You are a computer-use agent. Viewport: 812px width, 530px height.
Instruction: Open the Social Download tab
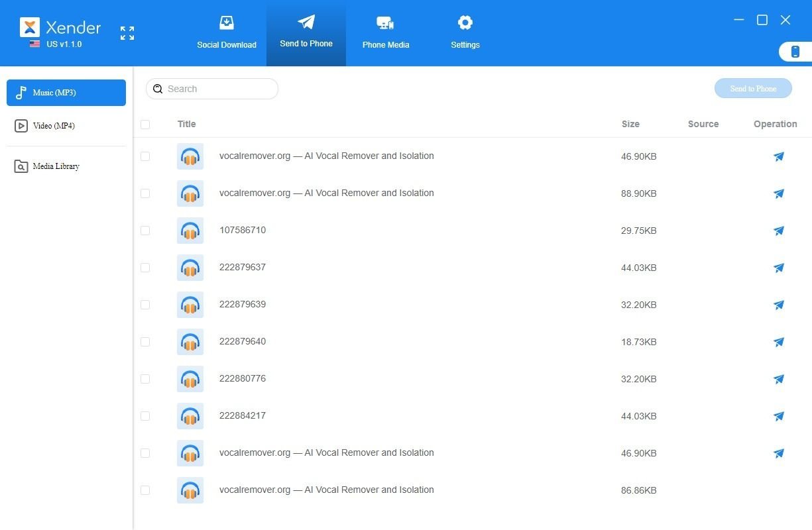click(x=227, y=33)
